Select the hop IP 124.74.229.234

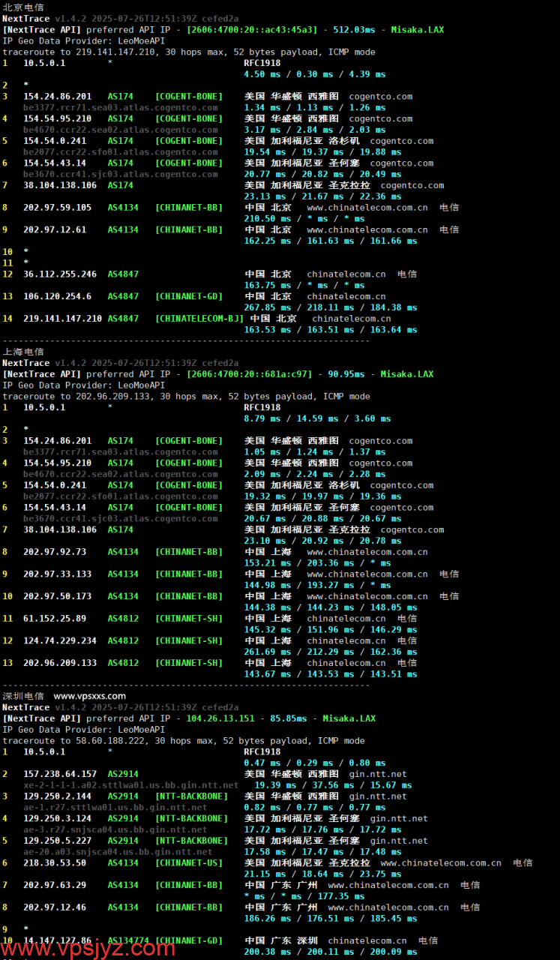[x=60, y=641]
